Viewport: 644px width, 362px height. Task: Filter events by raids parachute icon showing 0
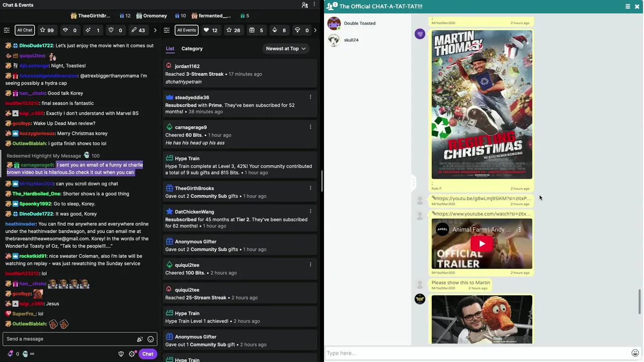pyautogui.click(x=302, y=30)
